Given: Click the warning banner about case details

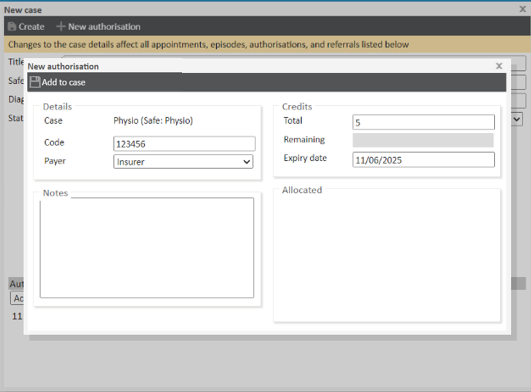Looking at the screenshot, I should pos(267,44).
